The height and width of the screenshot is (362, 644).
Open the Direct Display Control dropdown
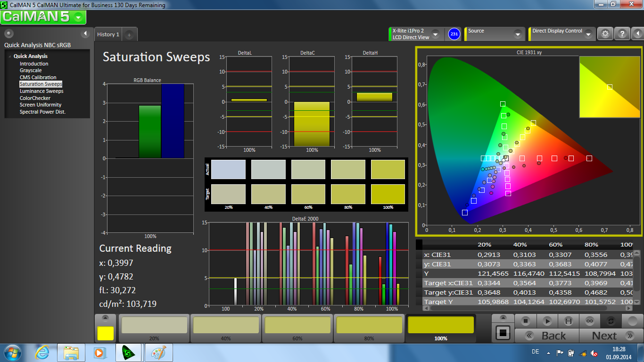tap(588, 34)
